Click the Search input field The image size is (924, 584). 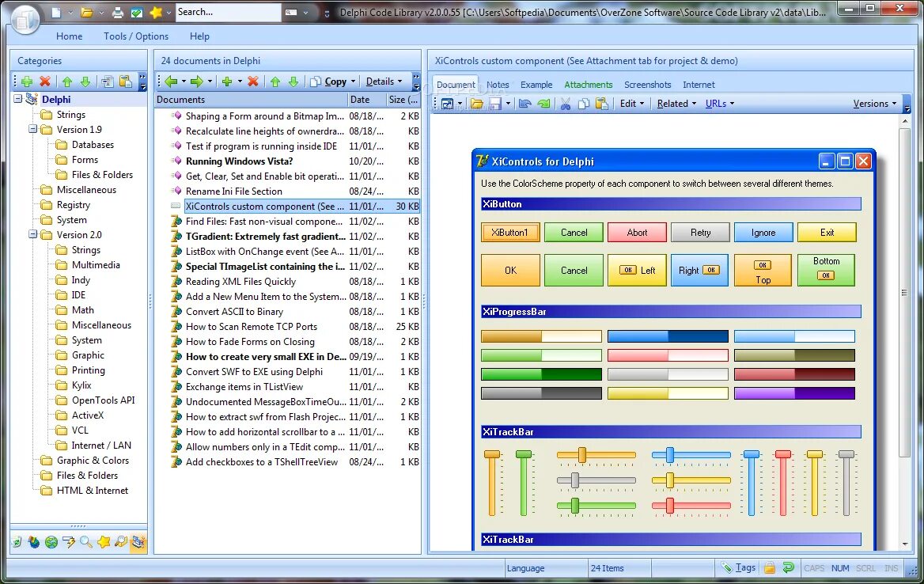point(228,12)
